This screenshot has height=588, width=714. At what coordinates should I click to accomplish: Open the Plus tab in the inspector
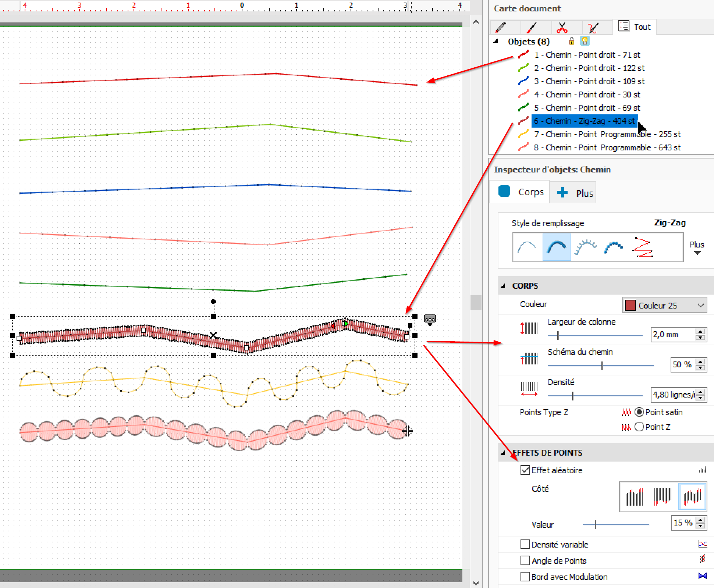576,193
